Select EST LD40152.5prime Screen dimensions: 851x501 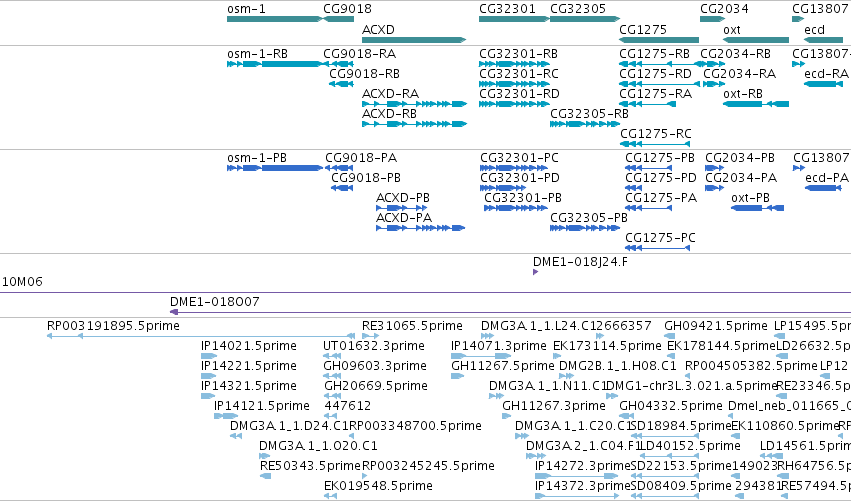click(670, 456)
